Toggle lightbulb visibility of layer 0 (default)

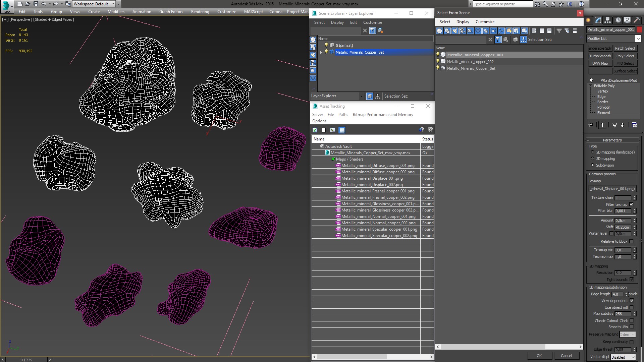coord(326,45)
